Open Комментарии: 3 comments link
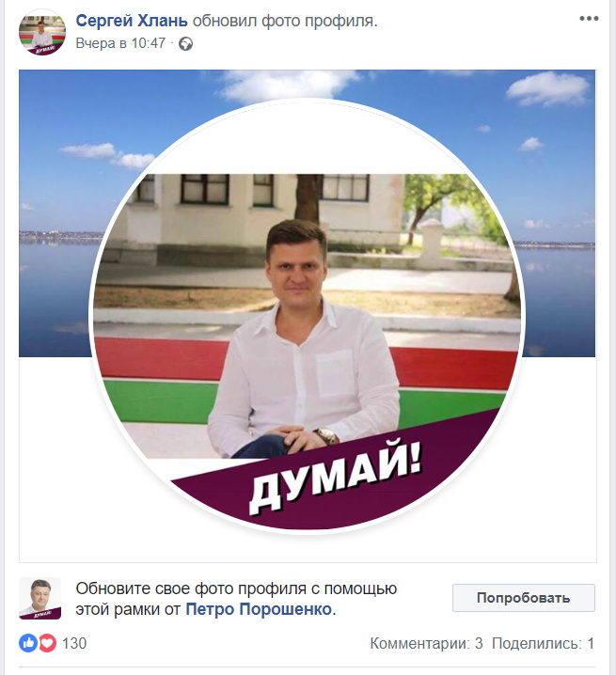Screen dimensions: 616x675 [x=426, y=644]
